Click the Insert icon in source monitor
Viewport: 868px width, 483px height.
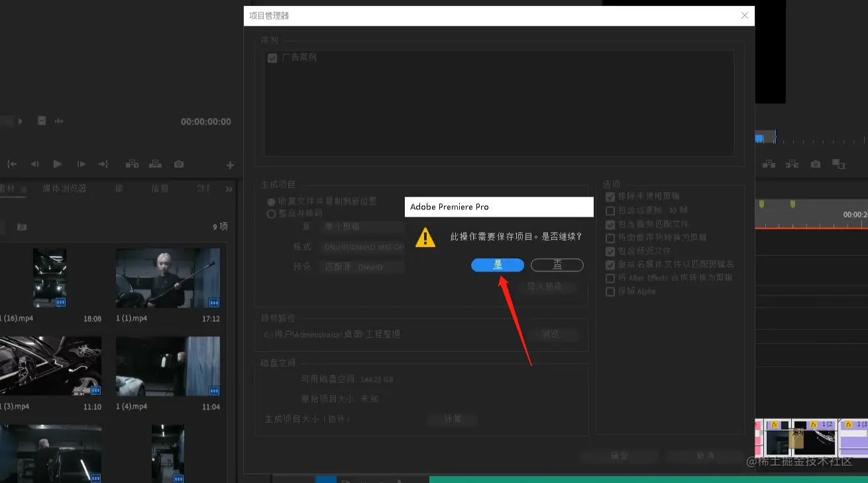133,164
